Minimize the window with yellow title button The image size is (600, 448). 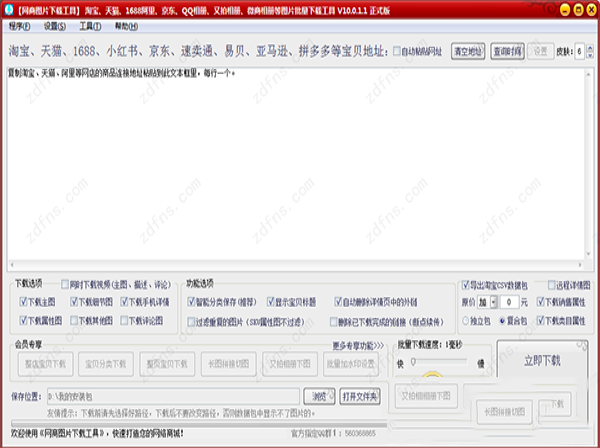[x=565, y=10]
